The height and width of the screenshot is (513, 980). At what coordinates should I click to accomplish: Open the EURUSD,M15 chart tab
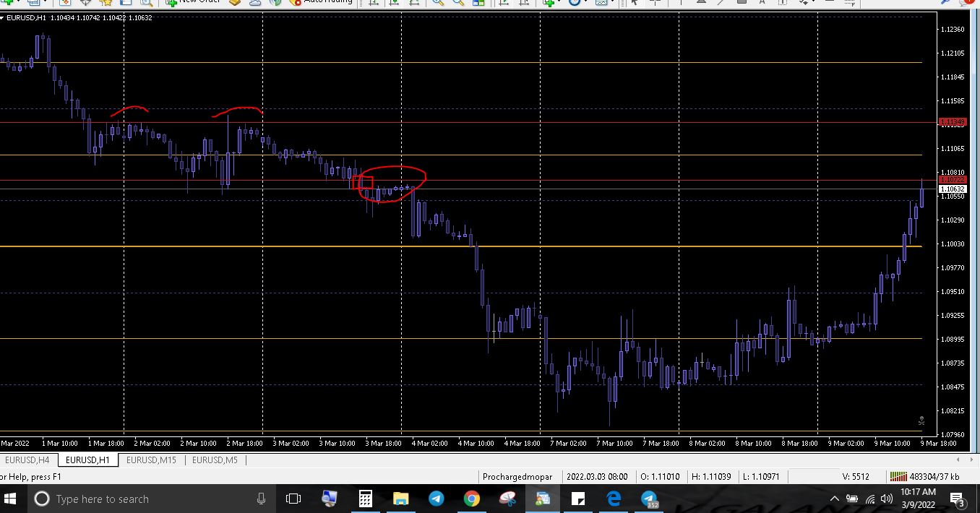(150, 460)
